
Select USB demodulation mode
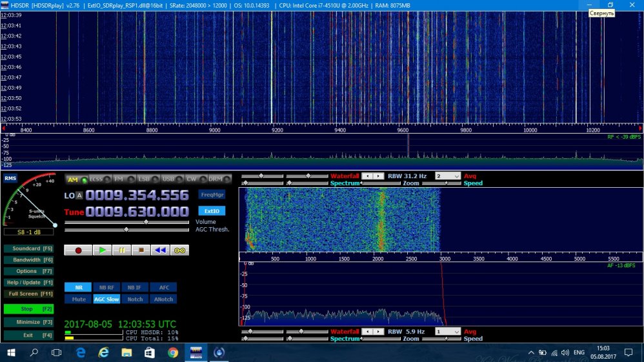coord(172,179)
